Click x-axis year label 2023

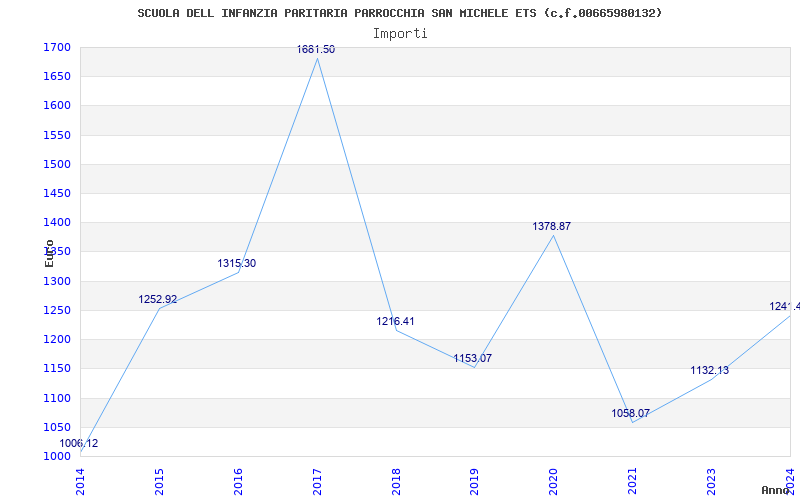point(711,482)
